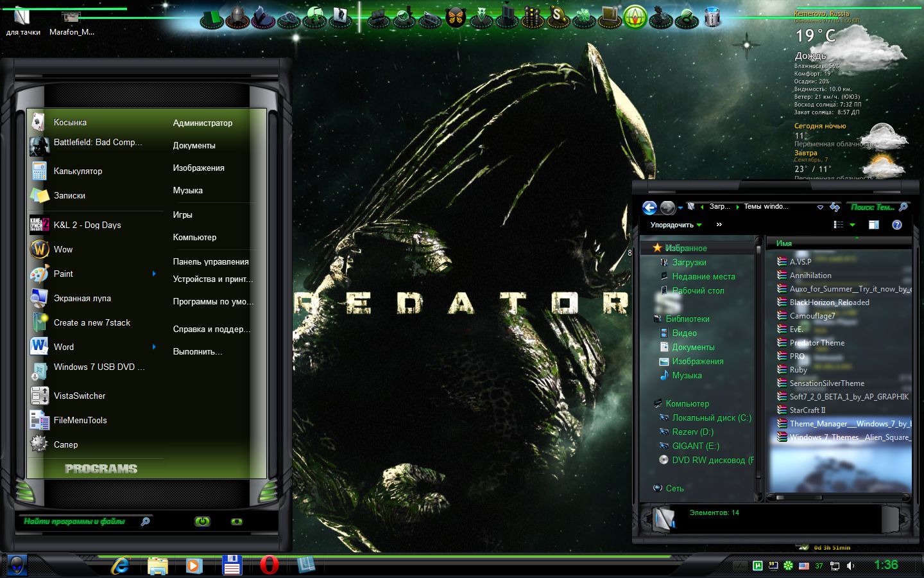
Task: Open Компьютер in start menu
Action: 194,237
